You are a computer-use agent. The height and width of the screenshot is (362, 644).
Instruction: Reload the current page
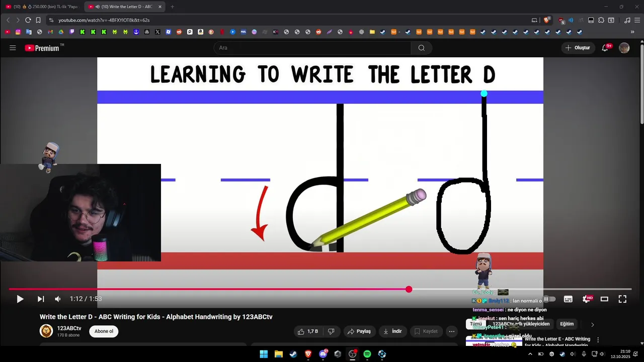[28, 20]
